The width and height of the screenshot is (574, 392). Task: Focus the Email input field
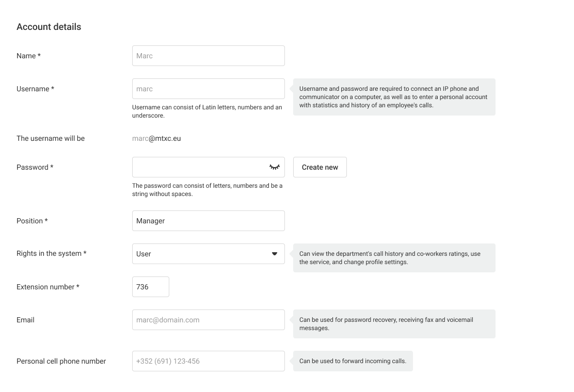[x=208, y=320]
